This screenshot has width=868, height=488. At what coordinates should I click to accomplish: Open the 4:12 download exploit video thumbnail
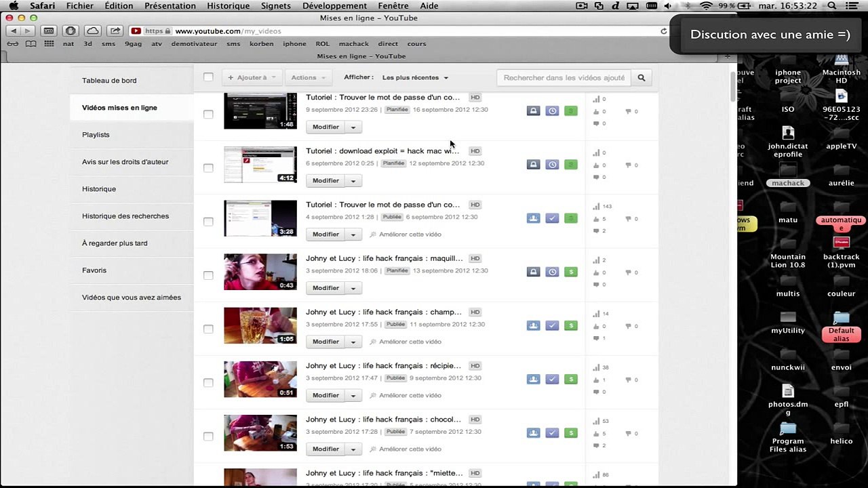[x=260, y=165]
